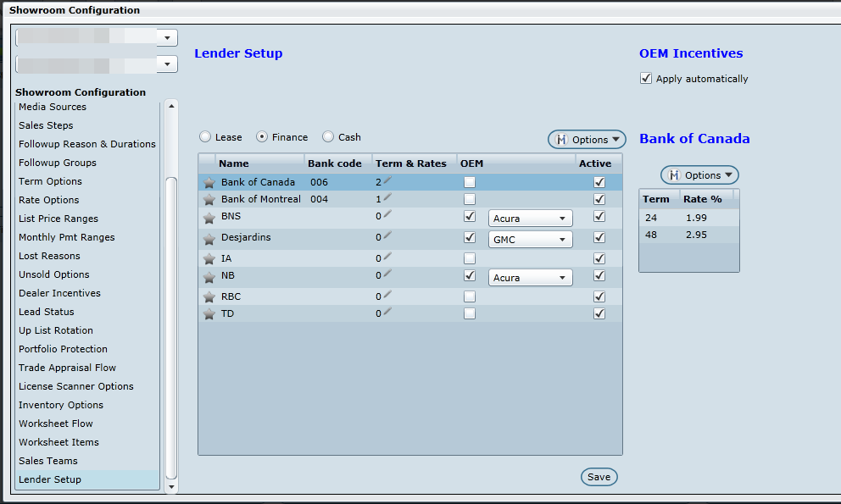Click the star icon beside TD

[x=209, y=314]
